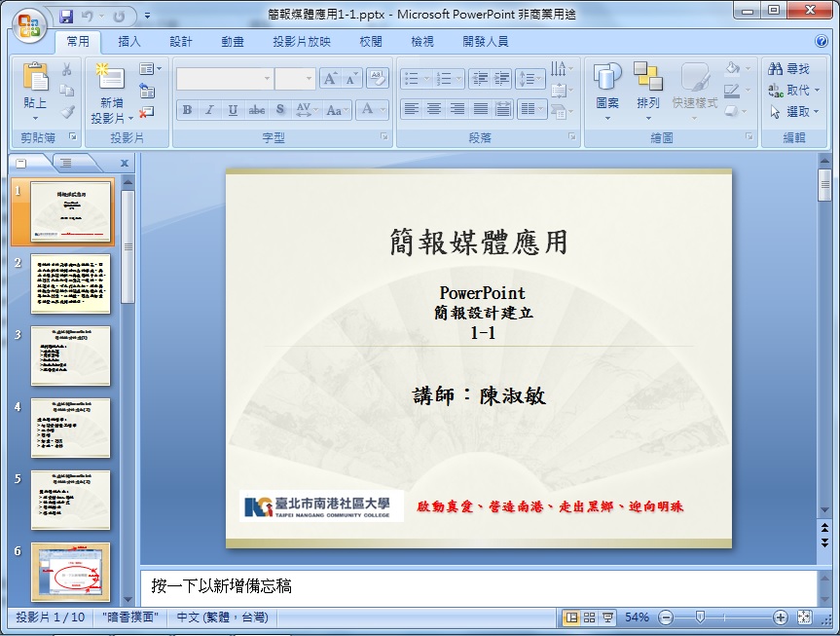Open PowerPoint Help question mark icon

pyautogui.click(x=822, y=42)
